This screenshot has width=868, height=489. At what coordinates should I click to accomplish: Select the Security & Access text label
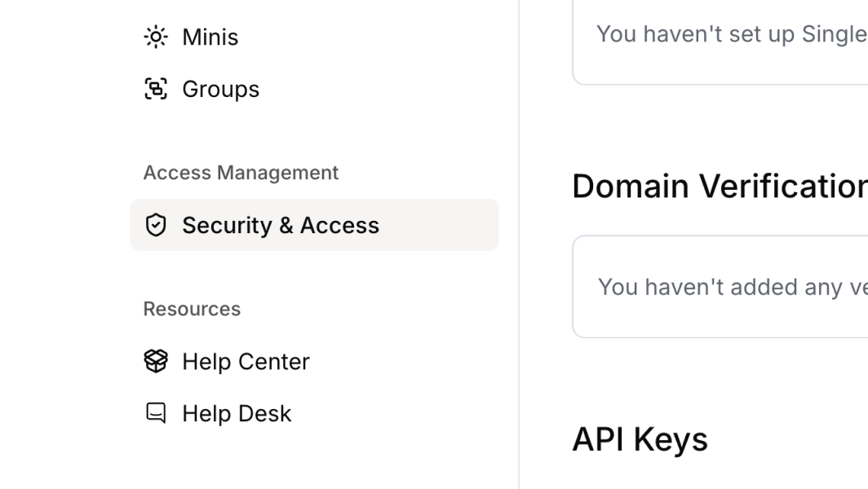tap(281, 225)
